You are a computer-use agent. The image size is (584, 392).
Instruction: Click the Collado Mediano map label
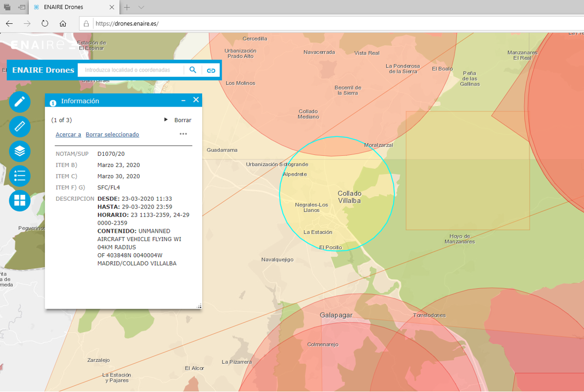[308, 114]
